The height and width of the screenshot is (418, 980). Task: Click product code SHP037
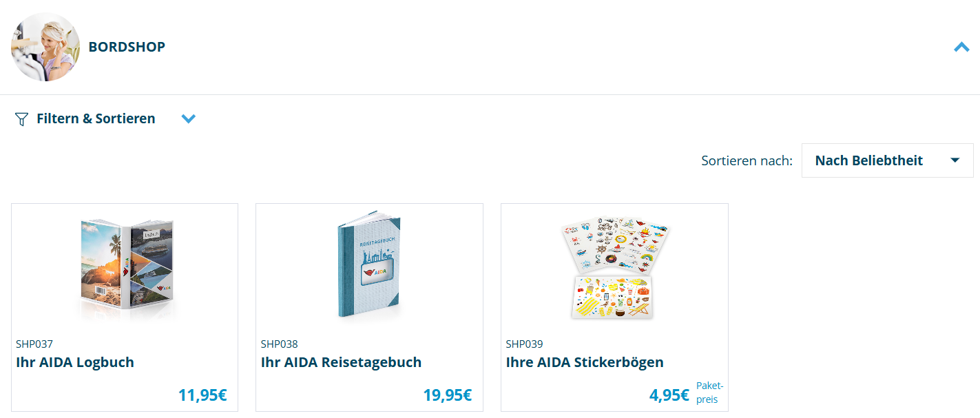pos(34,344)
